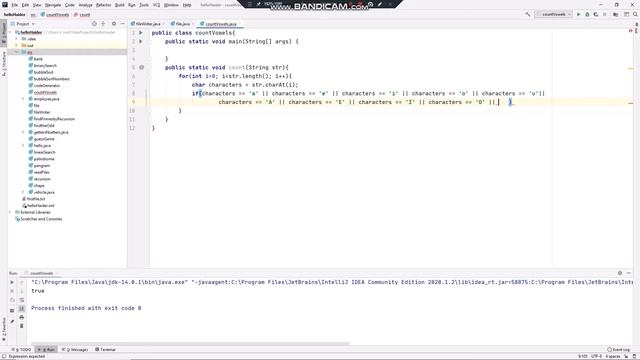Rerun countVowels in Run panel
The image size is (640, 360).
[x=12, y=282]
